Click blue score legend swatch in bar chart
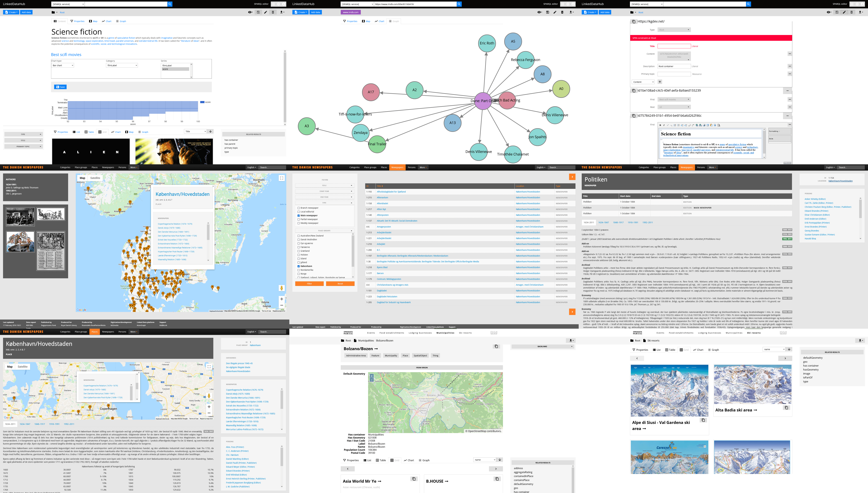 coord(202,102)
